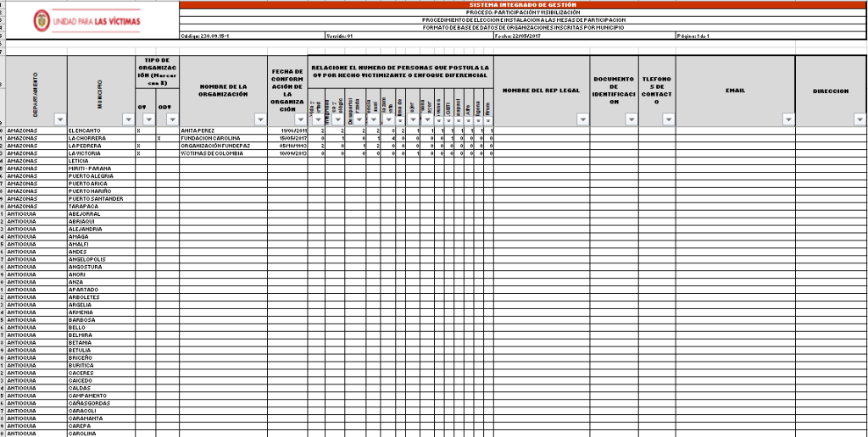
Task: Open the NOMBRE DEL REP LEGAL filter dropdown
Action: [583, 119]
